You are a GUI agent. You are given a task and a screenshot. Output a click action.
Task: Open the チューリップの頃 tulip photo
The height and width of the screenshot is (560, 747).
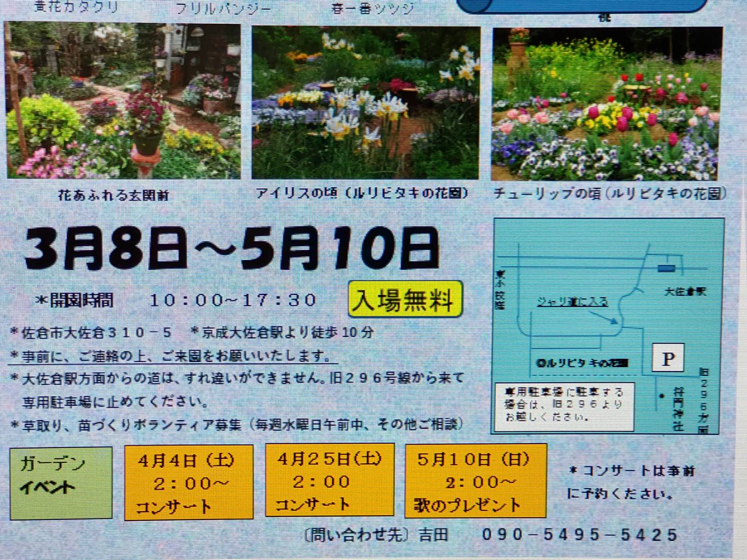pos(606,104)
